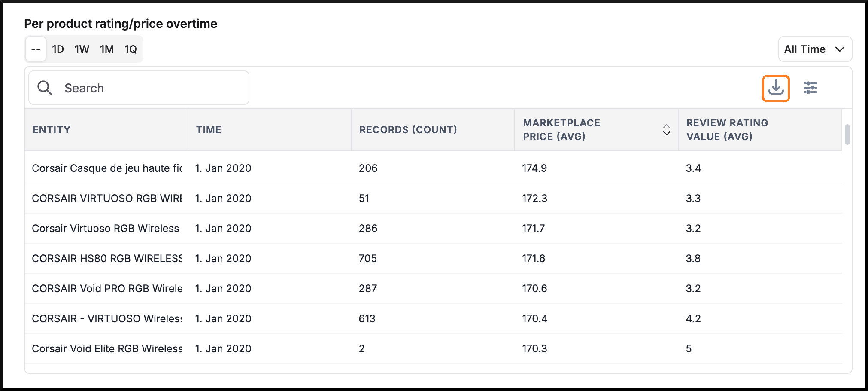Click records count 286
The height and width of the screenshot is (391, 868).
(x=368, y=228)
